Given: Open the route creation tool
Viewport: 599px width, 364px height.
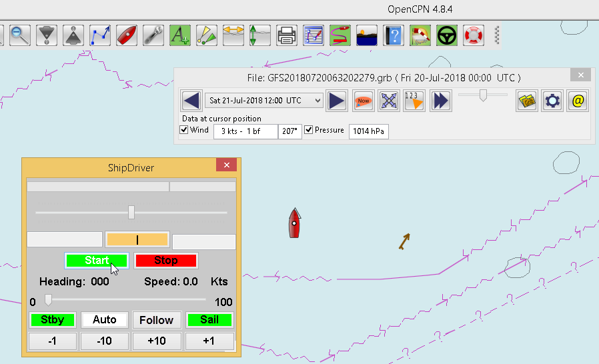Looking at the screenshot, I should 100,35.
